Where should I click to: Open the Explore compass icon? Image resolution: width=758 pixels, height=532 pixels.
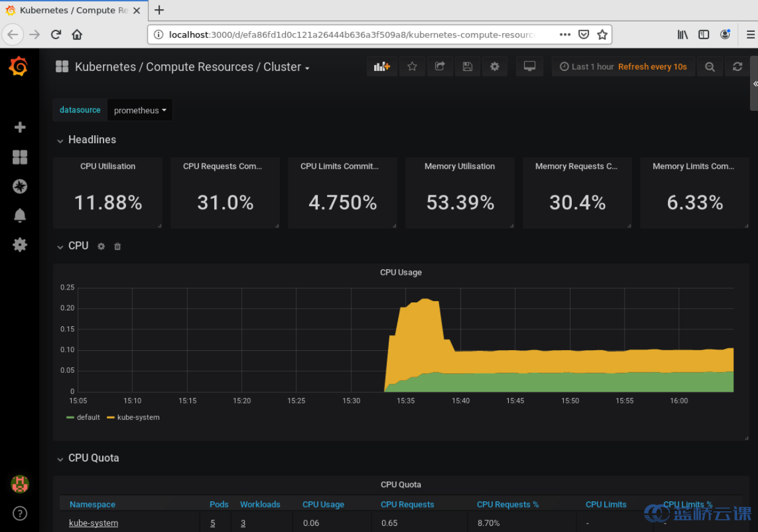(20, 187)
